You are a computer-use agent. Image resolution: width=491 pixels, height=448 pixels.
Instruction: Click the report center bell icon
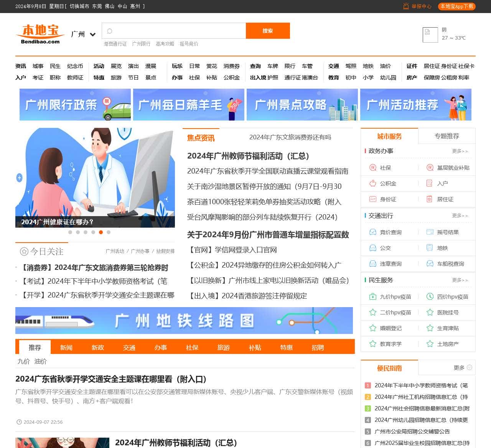click(x=406, y=6)
